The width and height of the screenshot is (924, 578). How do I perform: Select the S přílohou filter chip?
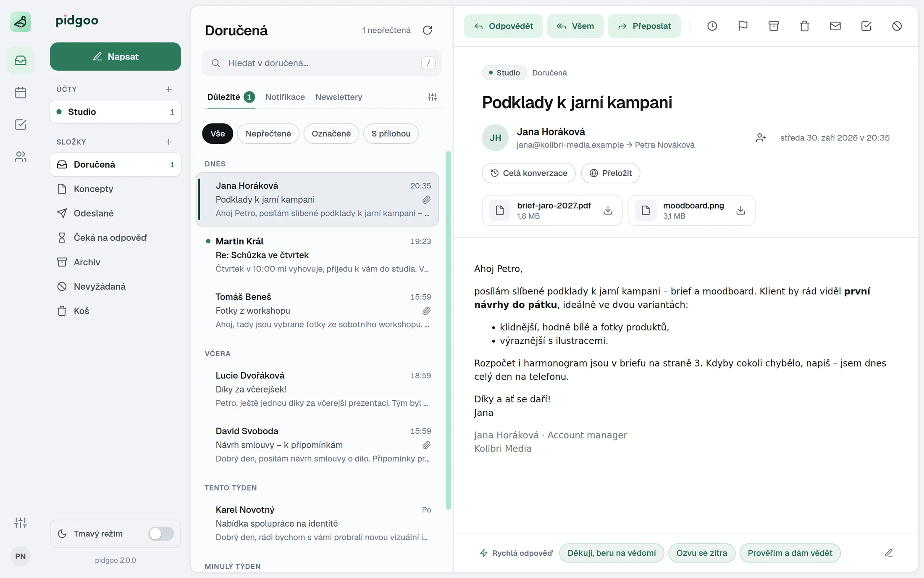click(391, 134)
